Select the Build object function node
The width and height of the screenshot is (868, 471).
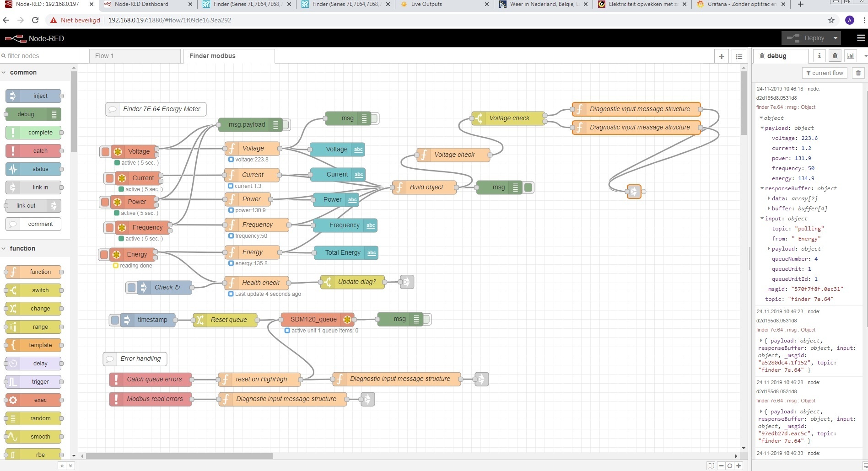click(424, 187)
